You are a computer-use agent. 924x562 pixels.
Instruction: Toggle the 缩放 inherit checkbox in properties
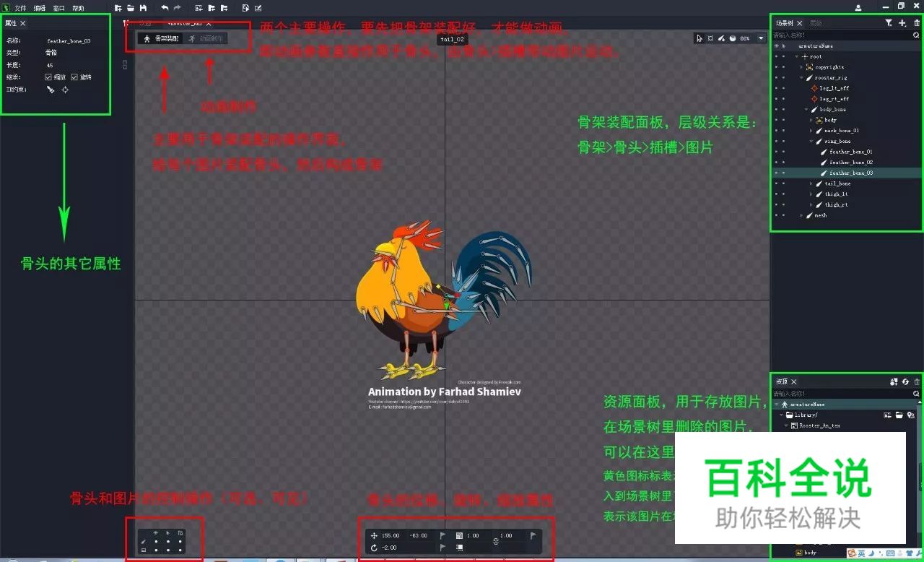pos(48,77)
